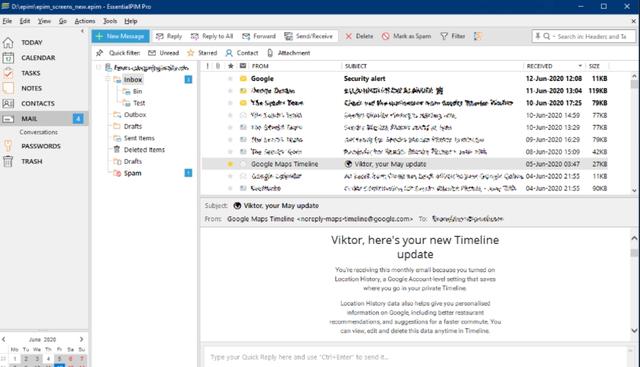The image size is (640, 367).
Task: Click the Quick Reply text field
Action: [416, 357]
